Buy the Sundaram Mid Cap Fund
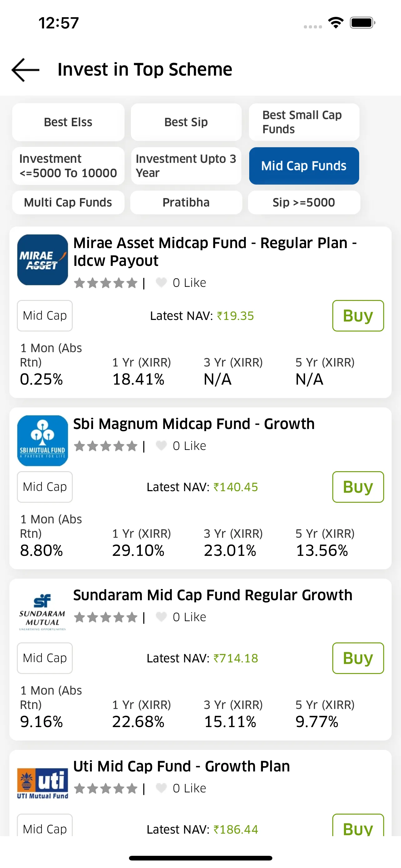401x868 pixels. click(358, 658)
